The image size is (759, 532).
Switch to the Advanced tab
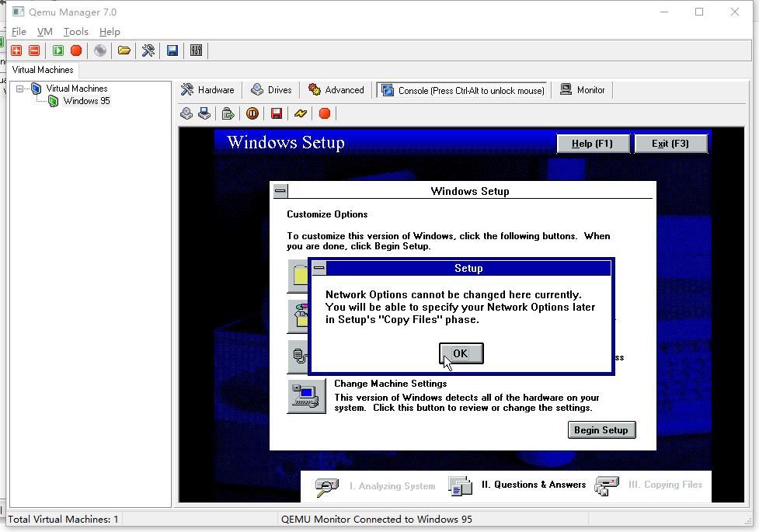click(336, 90)
